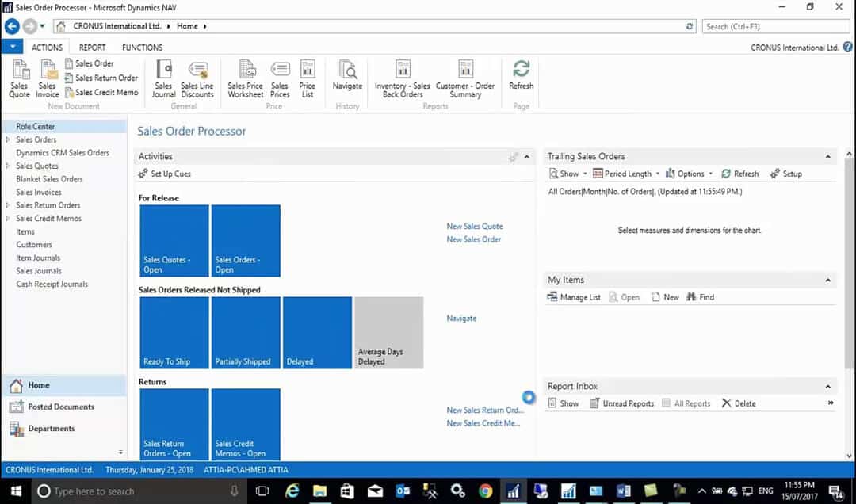Open Google Chrome from the taskbar
Image resolution: width=856 pixels, height=504 pixels.
coord(485,491)
